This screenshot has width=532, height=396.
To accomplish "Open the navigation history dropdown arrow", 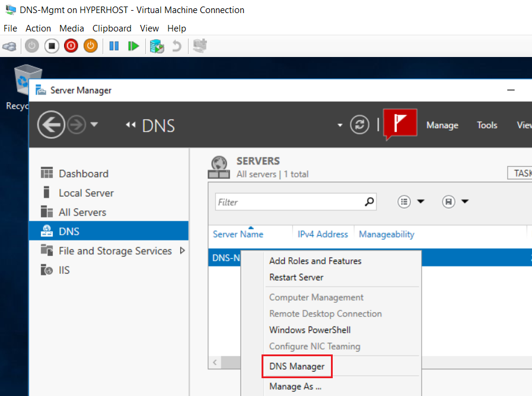I will click(94, 124).
